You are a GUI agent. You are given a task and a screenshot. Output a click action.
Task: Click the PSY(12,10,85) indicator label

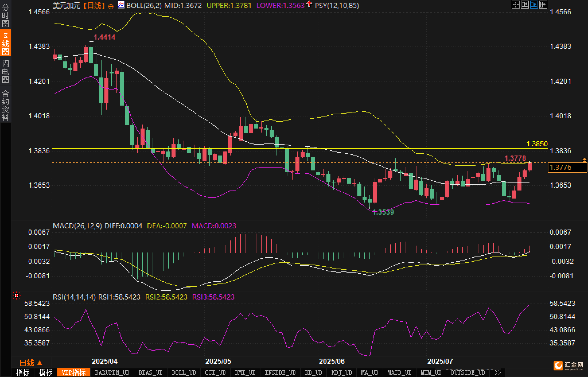[337, 5]
